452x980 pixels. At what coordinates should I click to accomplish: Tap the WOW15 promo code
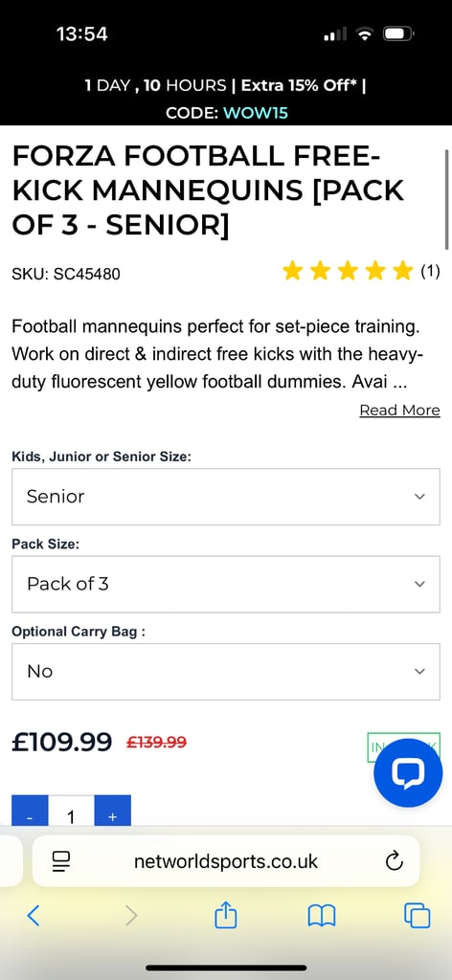click(x=256, y=113)
